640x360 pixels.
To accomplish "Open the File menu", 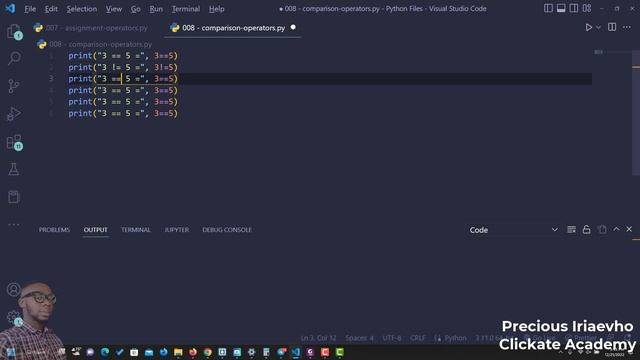I will (x=30, y=9).
